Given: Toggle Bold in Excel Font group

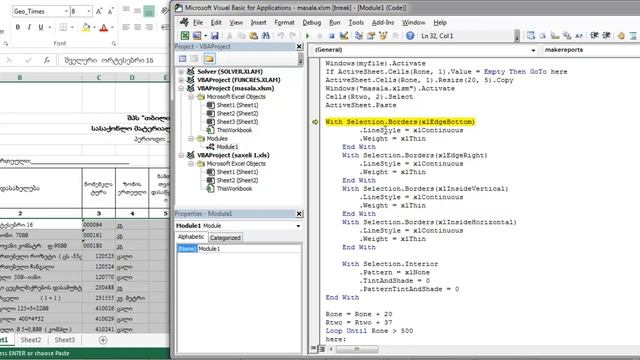Looking at the screenshot, I should tap(18, 27).
